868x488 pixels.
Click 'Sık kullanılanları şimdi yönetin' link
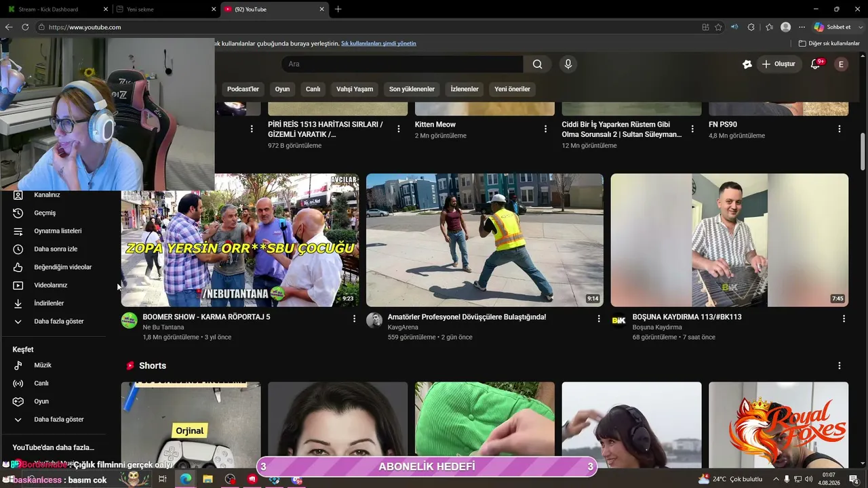[378, 43]
